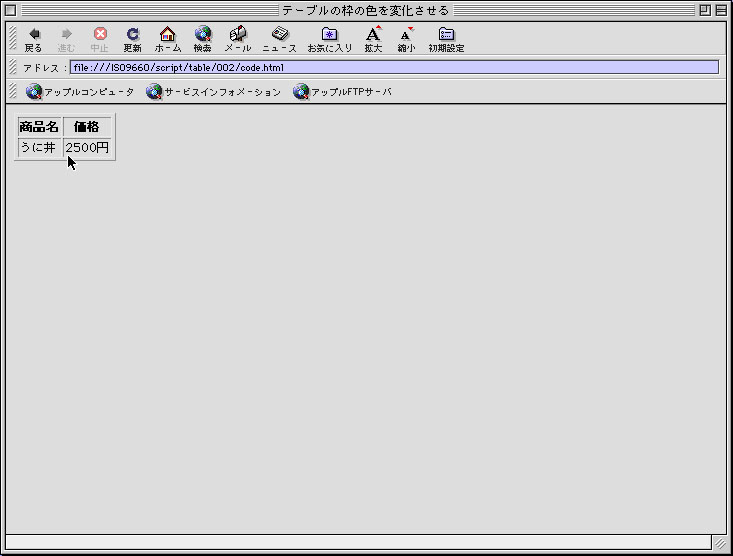Click the window resize grip corner
The image size is (733, 556).
(720, 543)
